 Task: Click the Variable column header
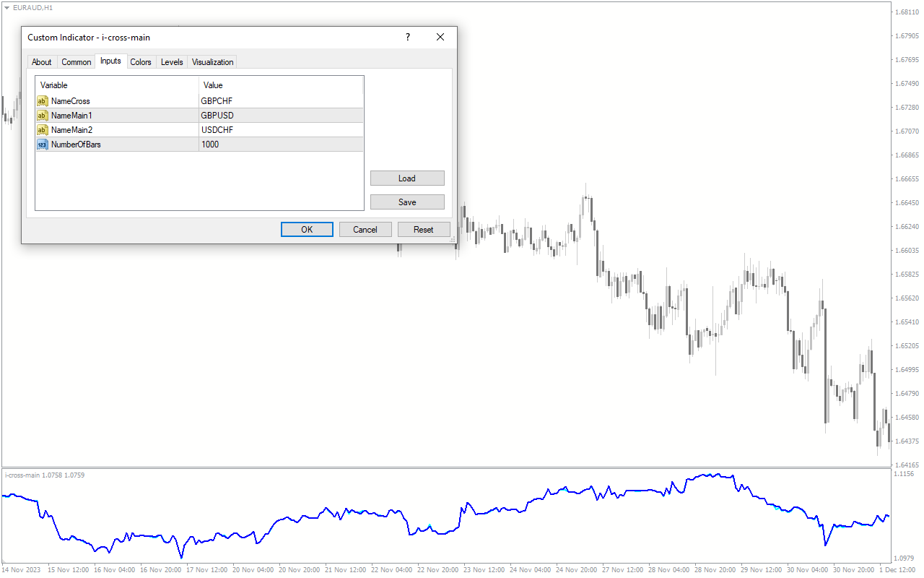tap(117, 85)
